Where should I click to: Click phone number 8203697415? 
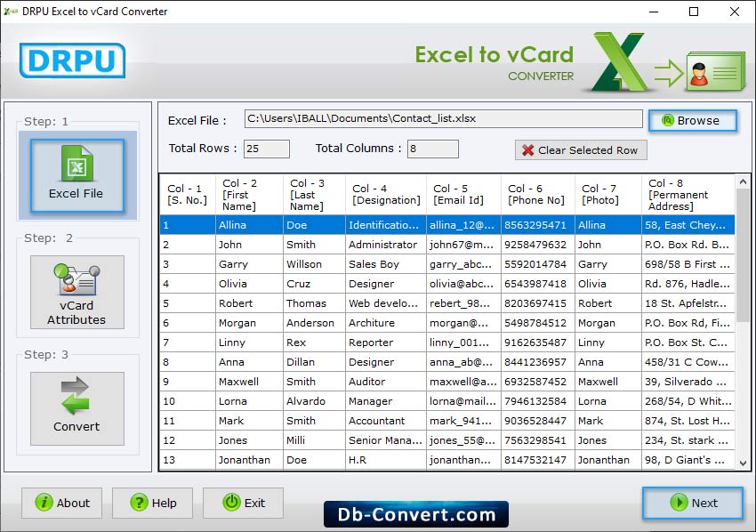538,303
